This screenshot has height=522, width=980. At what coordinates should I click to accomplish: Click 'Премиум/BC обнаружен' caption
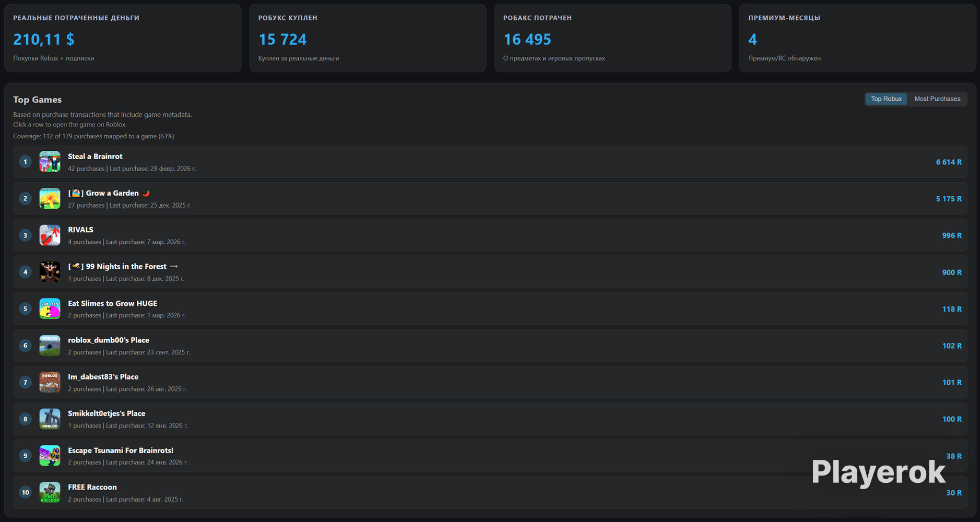point(784,58)
